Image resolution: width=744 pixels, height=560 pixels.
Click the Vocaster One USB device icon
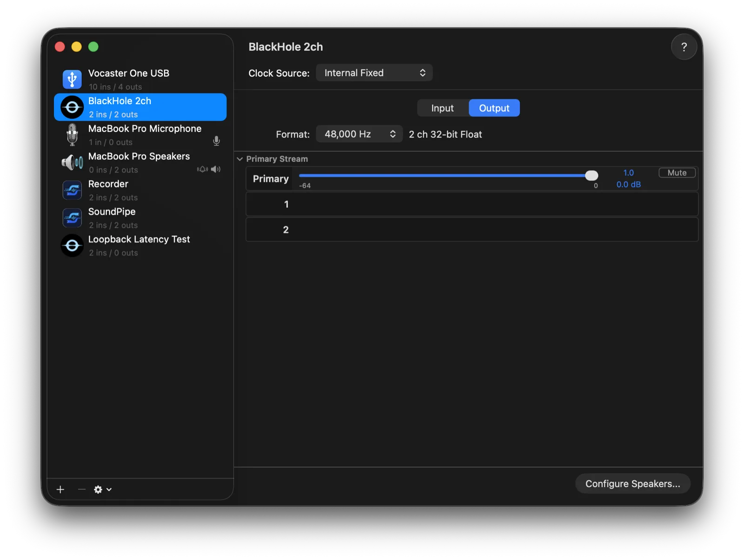pos(72,79)
